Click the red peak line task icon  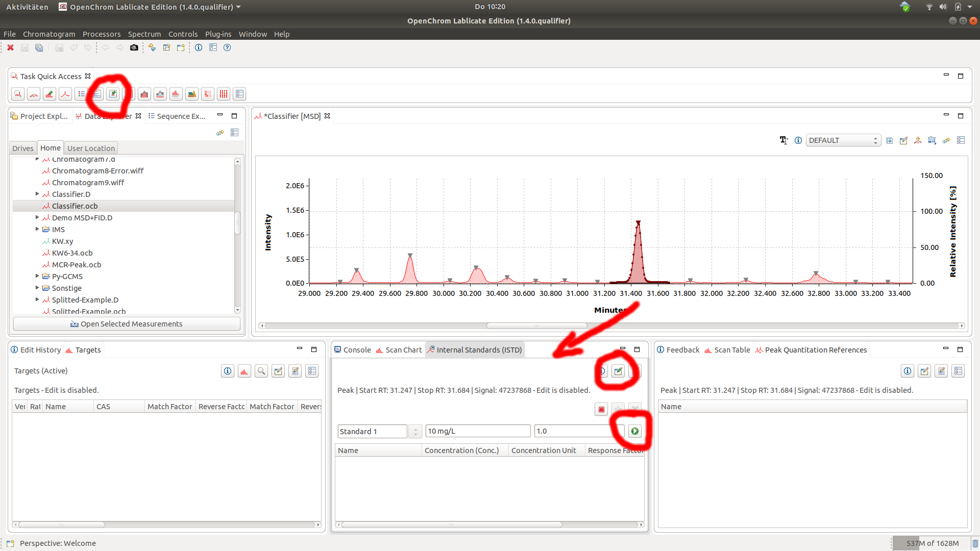65,94
